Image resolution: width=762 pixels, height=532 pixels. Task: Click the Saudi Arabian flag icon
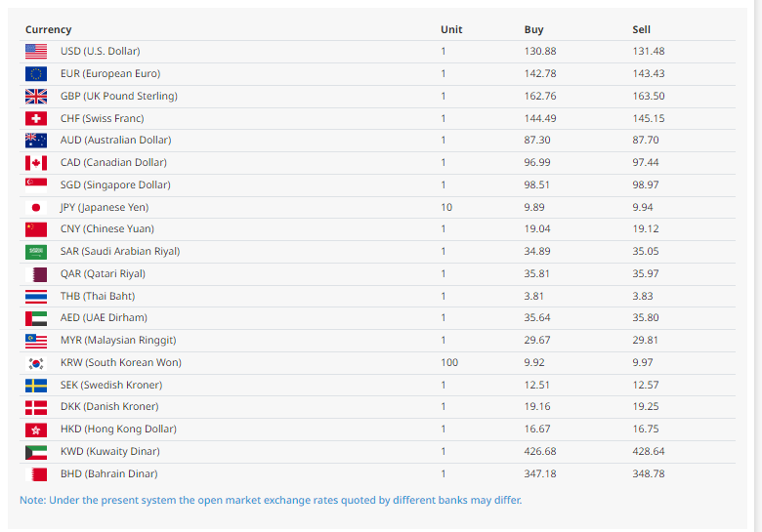36,252
